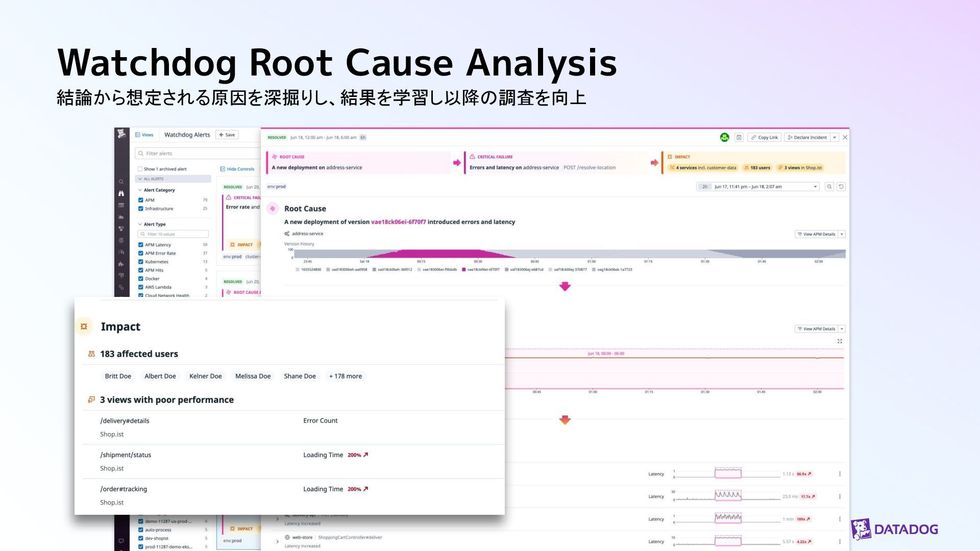Uncheck the AWS Lambda alert type

(x=140, y=287)
